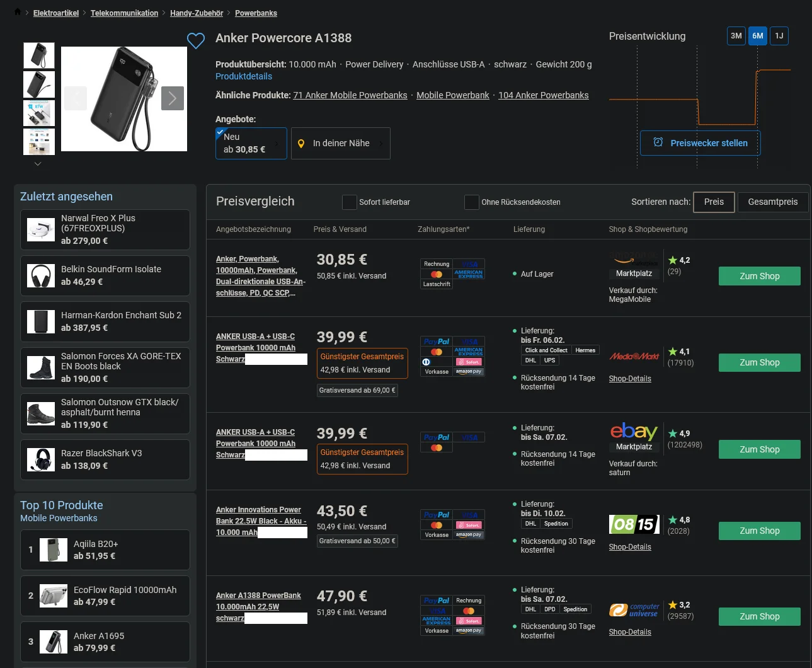
Task: Open Belkin SoundForm Isolate item
Action: coord(105,275)
